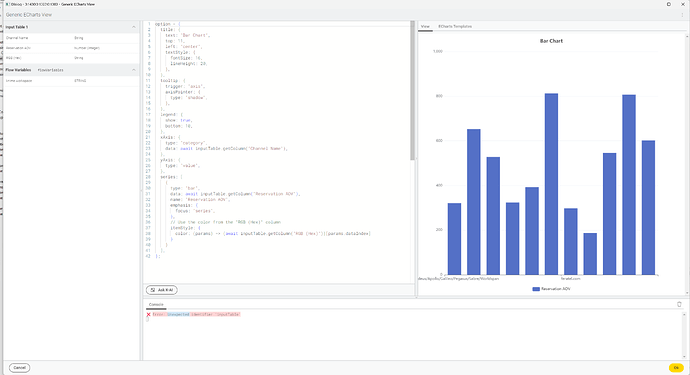Confirm with the yellow Ok button

676,368
